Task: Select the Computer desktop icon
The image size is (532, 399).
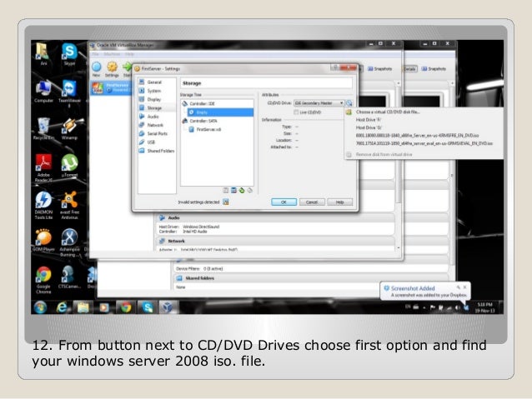Action: point(43,92)
